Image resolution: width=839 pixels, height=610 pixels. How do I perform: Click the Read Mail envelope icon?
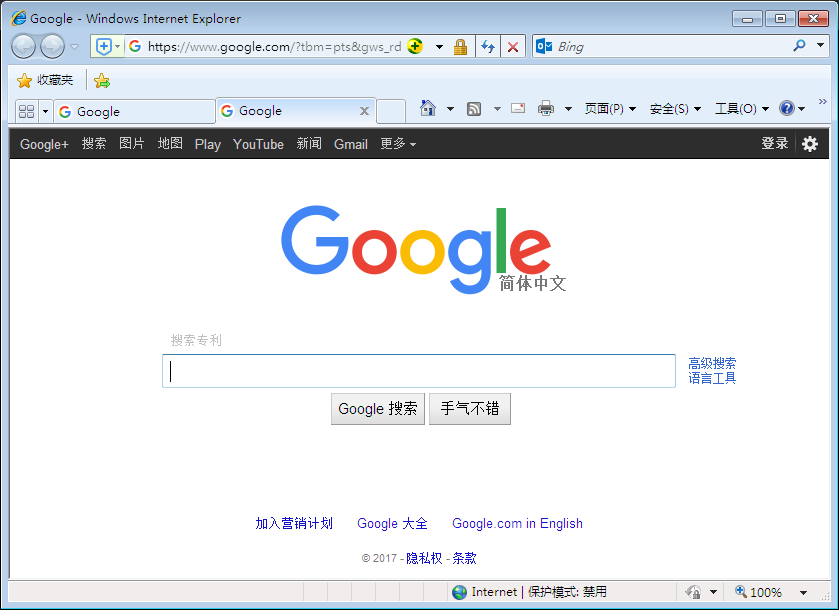pyautogui.click(x=518, y=109)
